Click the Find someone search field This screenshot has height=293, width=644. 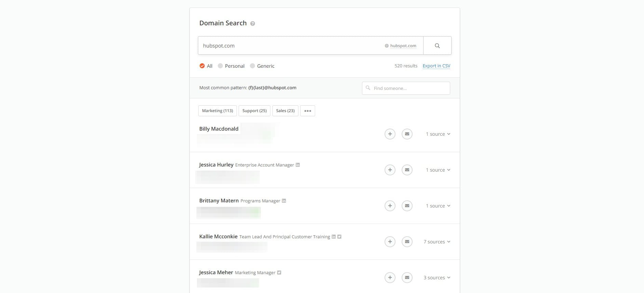pyautogui.click(x=406, y=88)
